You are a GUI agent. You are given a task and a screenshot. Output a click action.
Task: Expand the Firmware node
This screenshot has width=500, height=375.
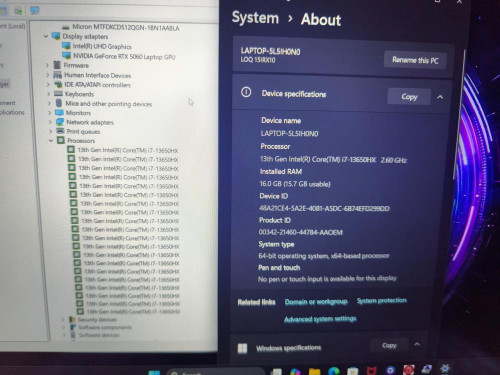point(47,65)
